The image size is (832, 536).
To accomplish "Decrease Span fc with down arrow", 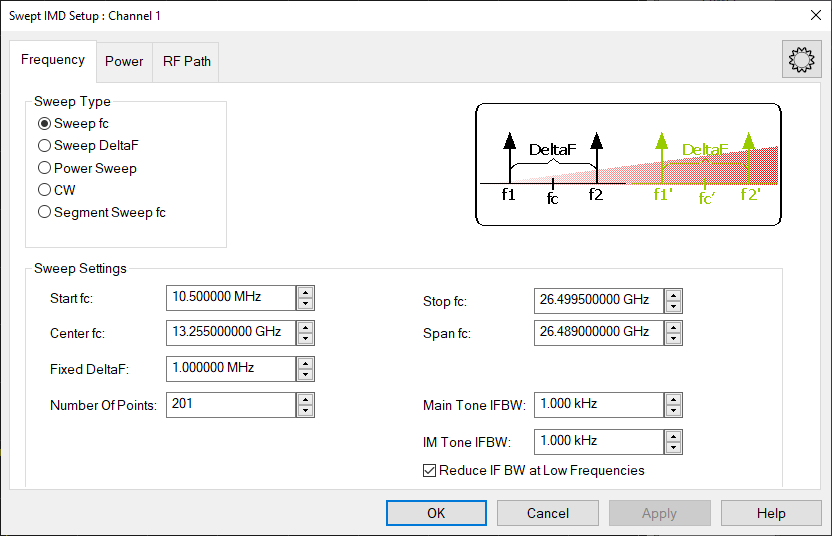I will (674, 339).
